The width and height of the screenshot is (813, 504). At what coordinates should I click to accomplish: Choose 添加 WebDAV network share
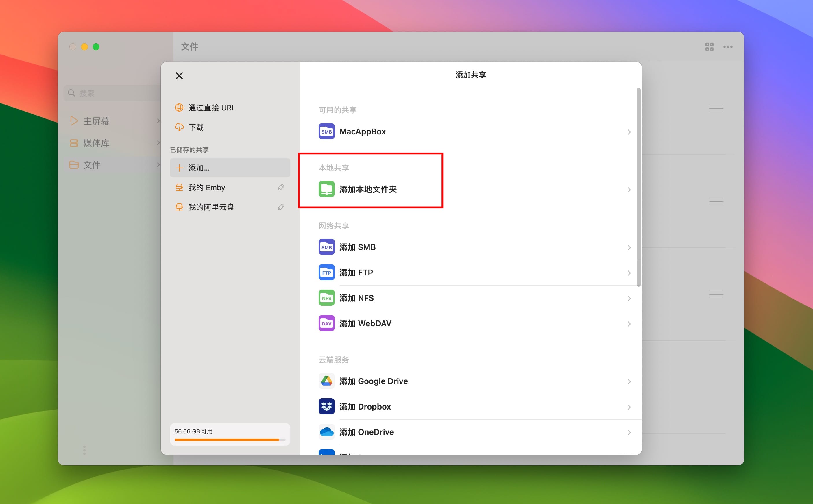[475, 323]
